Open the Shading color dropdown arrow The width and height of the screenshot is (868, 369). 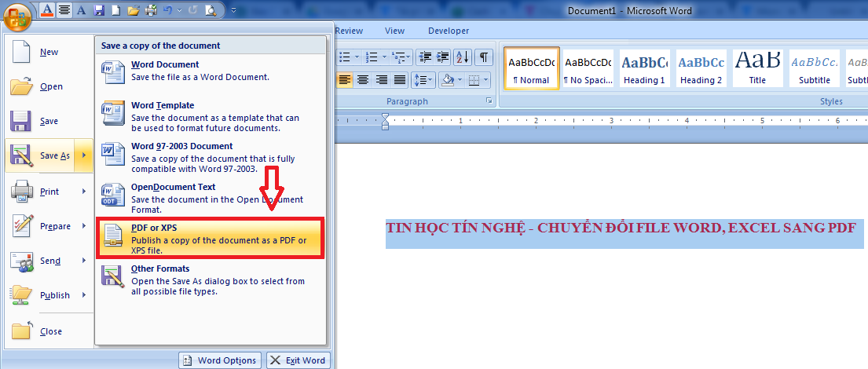point(460,79)
